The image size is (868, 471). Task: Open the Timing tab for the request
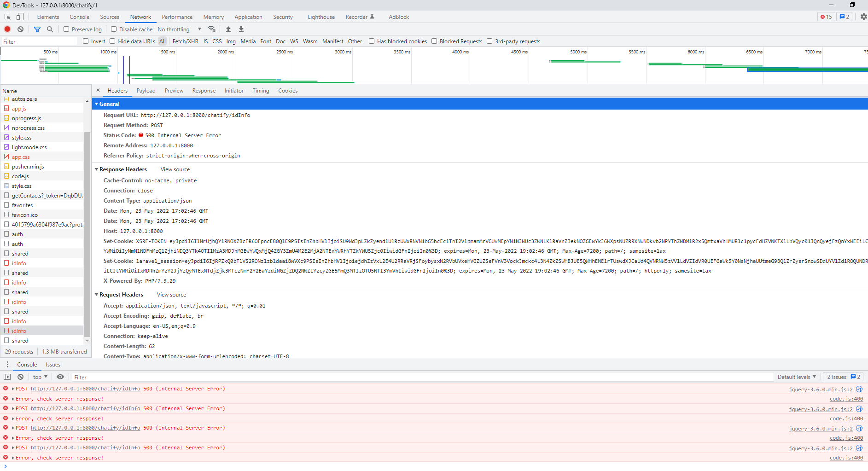[261, 90]
